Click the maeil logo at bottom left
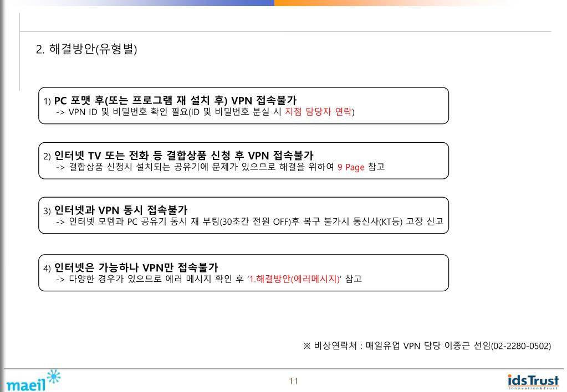Screen dimensions: 567x392 click(33, 380)
